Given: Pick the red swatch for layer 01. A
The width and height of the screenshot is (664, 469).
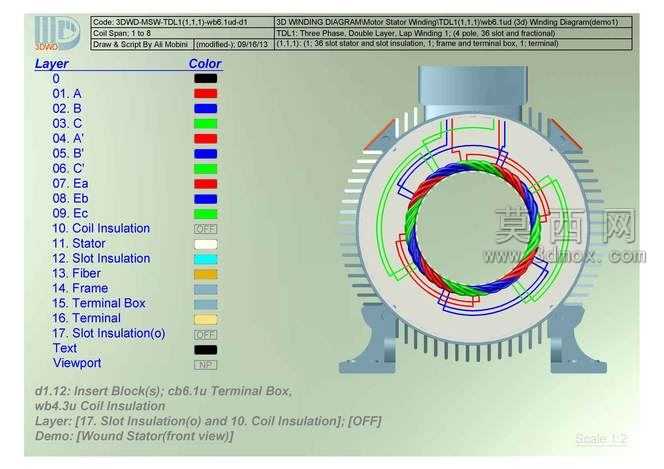Looking at the screenshot, I should tap(205, 94).
